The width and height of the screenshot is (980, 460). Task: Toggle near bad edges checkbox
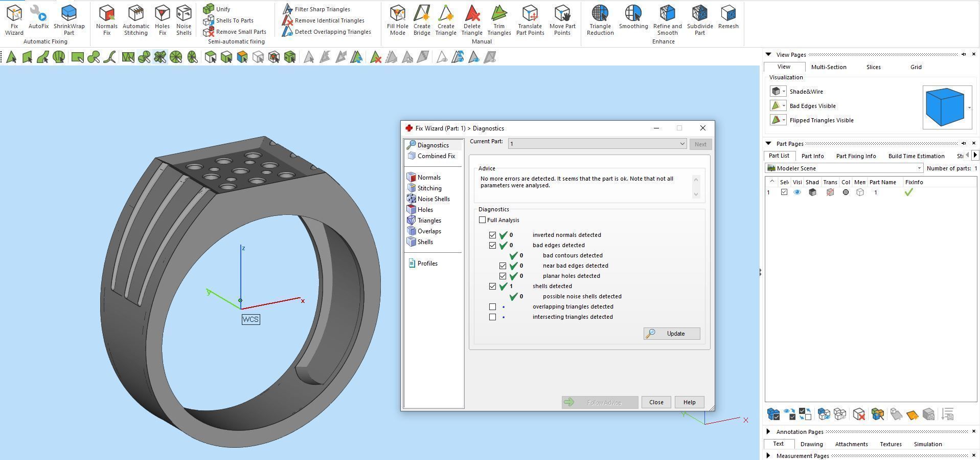(x=503, y=266)
